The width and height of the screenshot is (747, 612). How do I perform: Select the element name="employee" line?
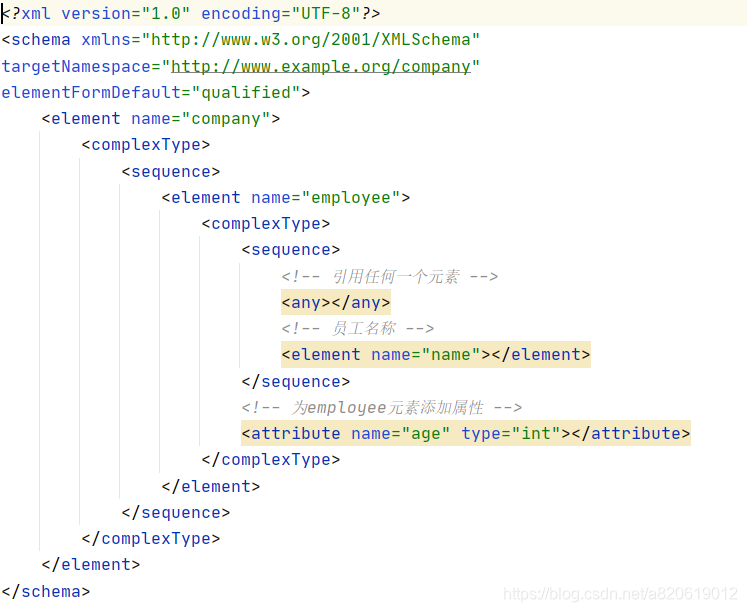[x=286, y=198]
